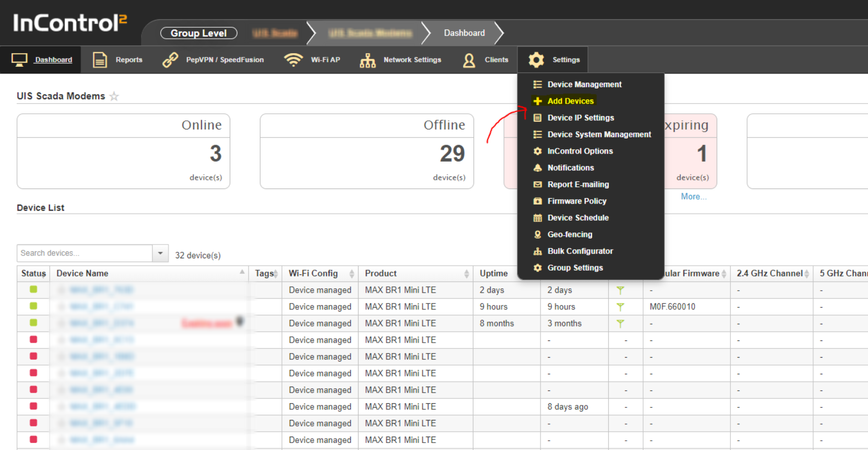
Task: Sort the 2.4 GHz Channel column
Action: coord(807,274)
